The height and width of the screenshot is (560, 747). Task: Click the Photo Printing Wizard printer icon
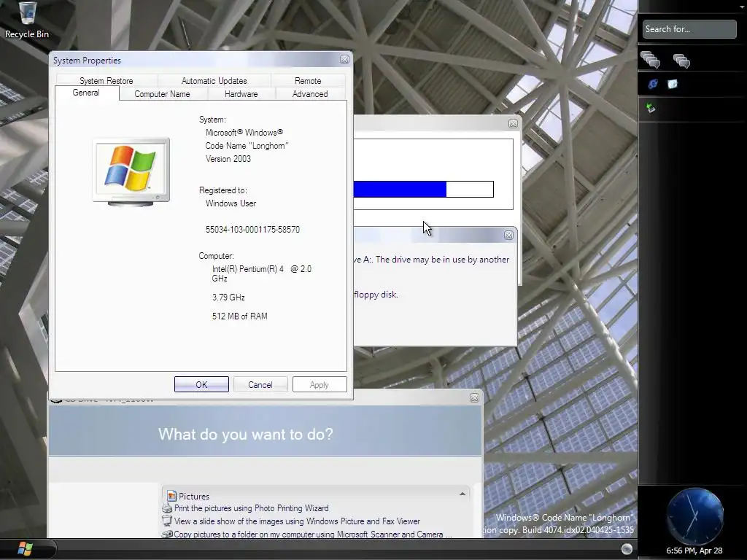[167, 508]
